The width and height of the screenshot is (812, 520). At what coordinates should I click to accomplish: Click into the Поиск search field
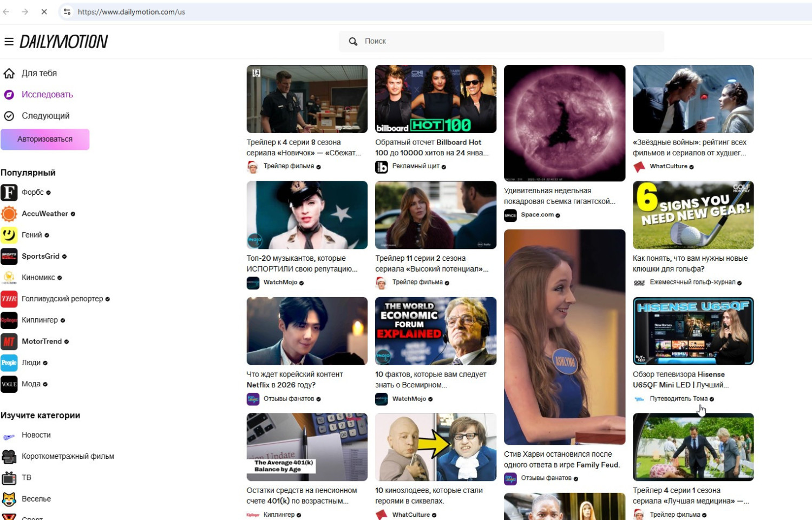coord(509,42)
